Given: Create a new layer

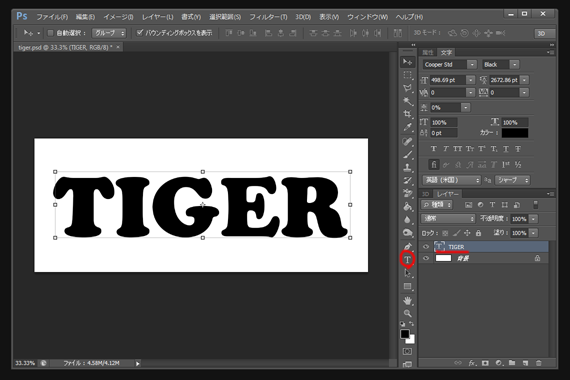Looking at the screenshot, I should [525, 363].
